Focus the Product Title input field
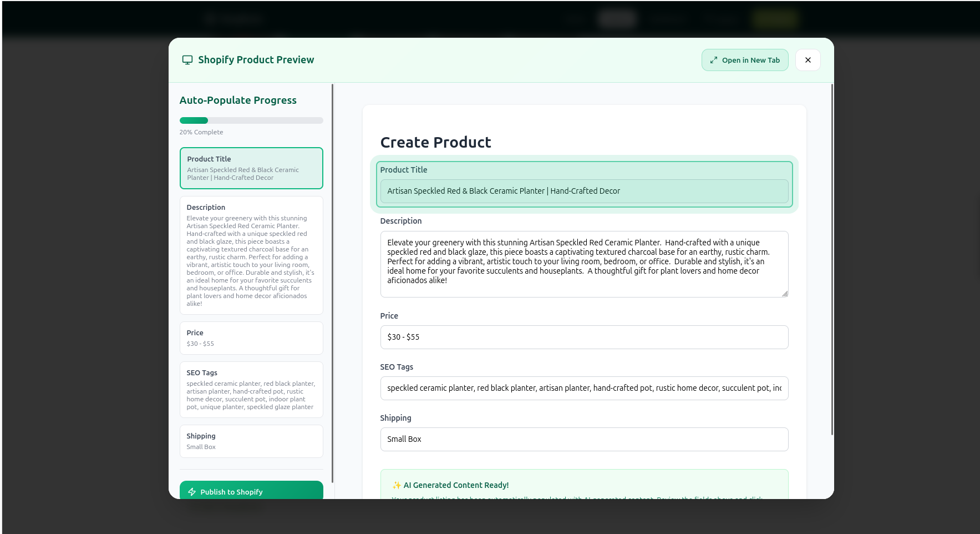980x534 pixels. [584, 191]
